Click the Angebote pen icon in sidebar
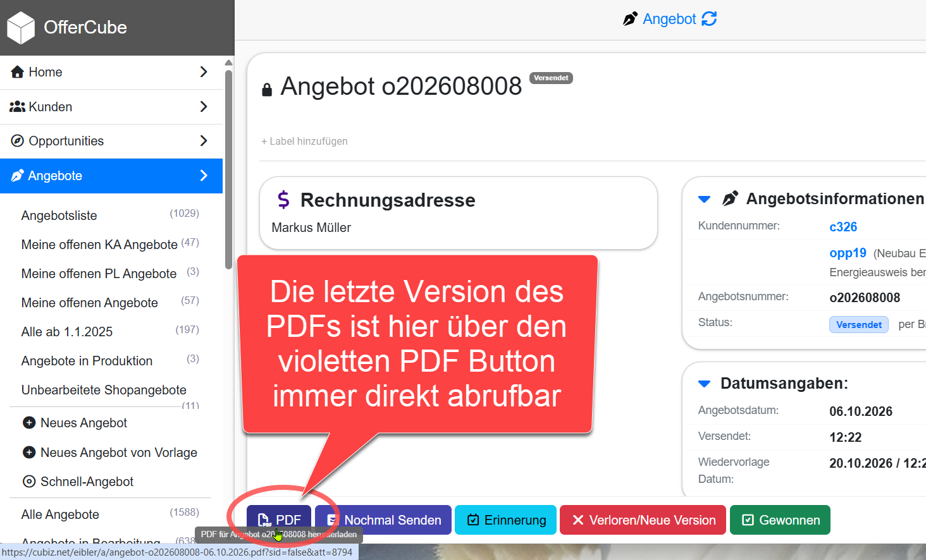The image size is (926, 560). tap(18, 176)
